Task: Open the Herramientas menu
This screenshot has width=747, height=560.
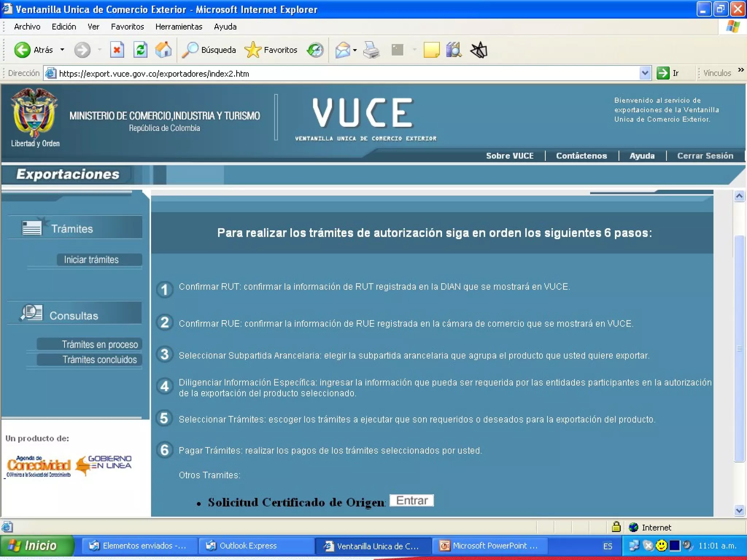Action: tap(178, 27)
